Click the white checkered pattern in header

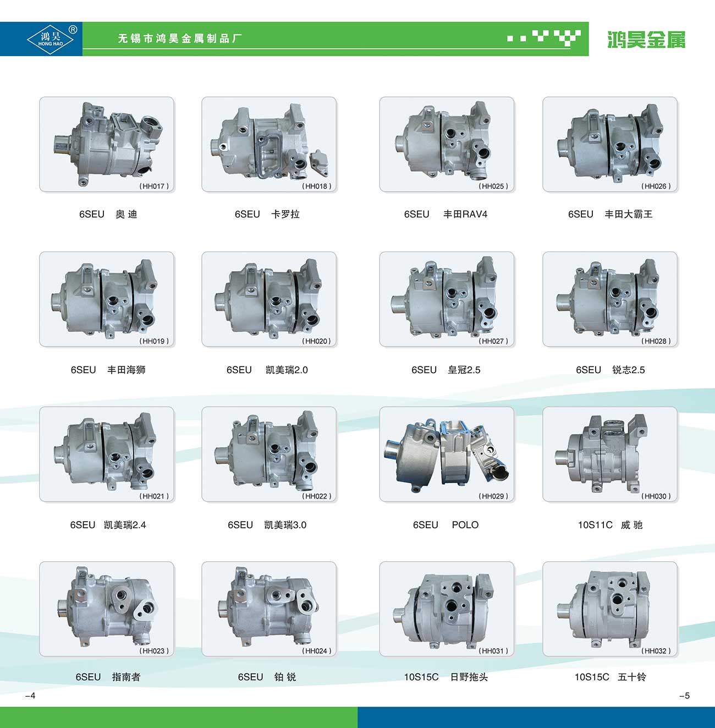coord(544,38)
